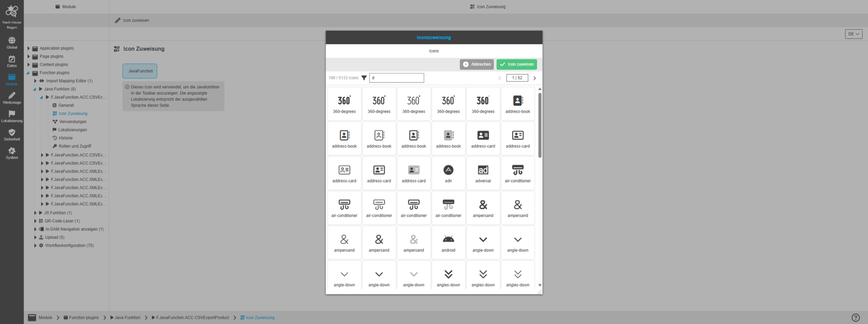This screenshot has width=868, height=324.
Task: Open the Global section in the sidebar
Action: pos(12,43)
